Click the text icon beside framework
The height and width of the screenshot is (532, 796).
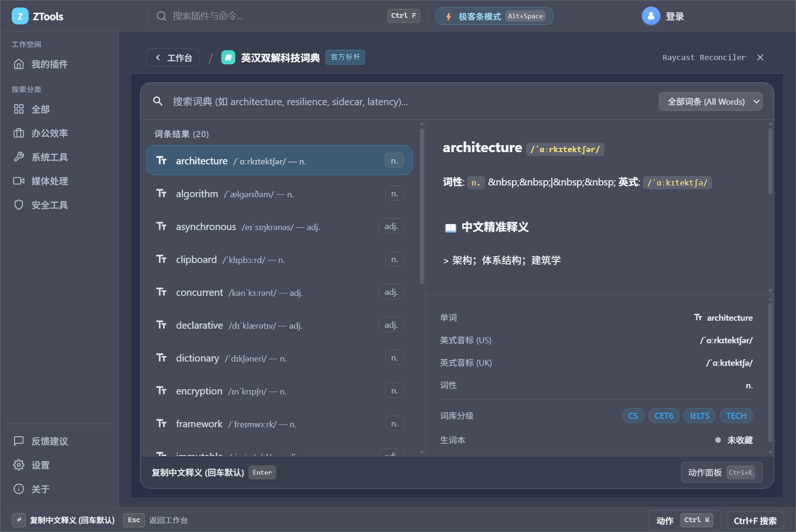pos(162,424)
